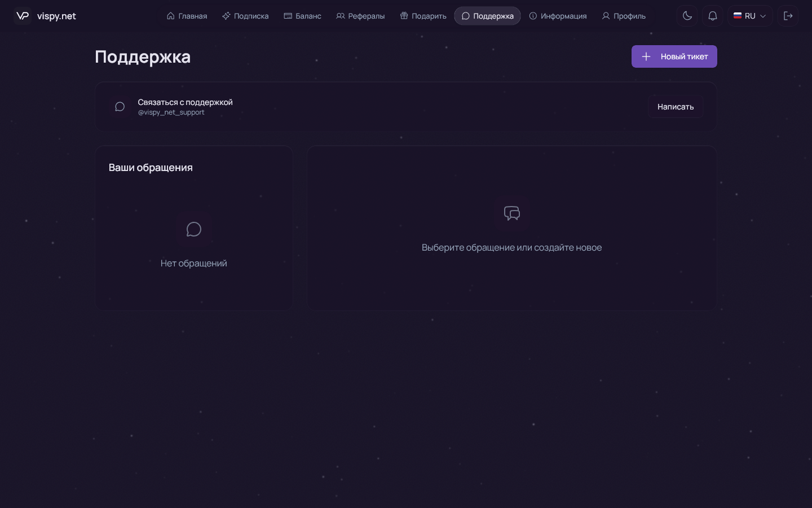
Task: Click the double chat bubbles icon
Action: pos(512,213)
